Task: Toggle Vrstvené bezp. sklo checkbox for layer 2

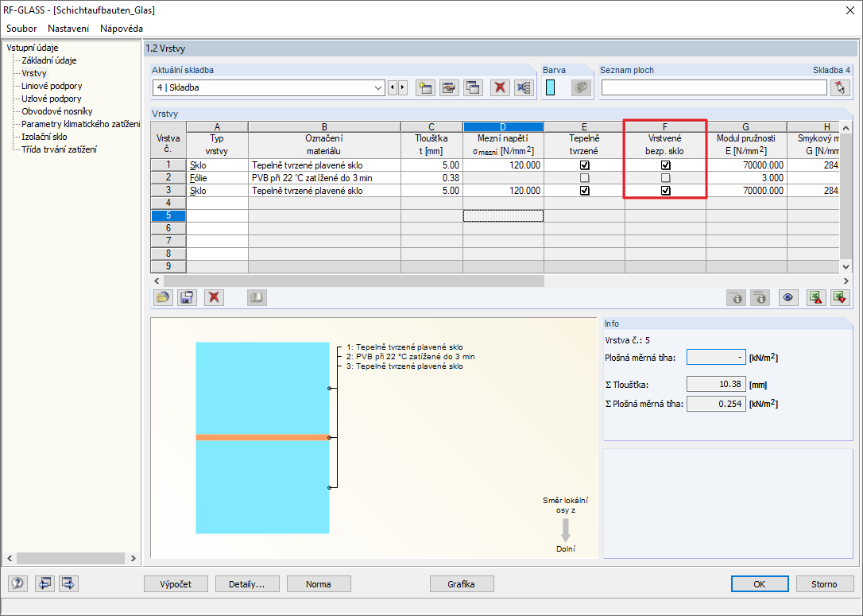Action: 665,178
